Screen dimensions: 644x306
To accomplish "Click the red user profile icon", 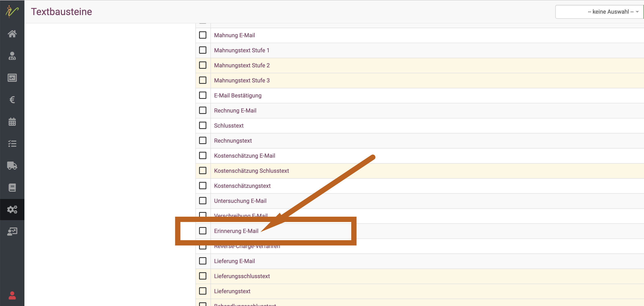I will 12,295.
